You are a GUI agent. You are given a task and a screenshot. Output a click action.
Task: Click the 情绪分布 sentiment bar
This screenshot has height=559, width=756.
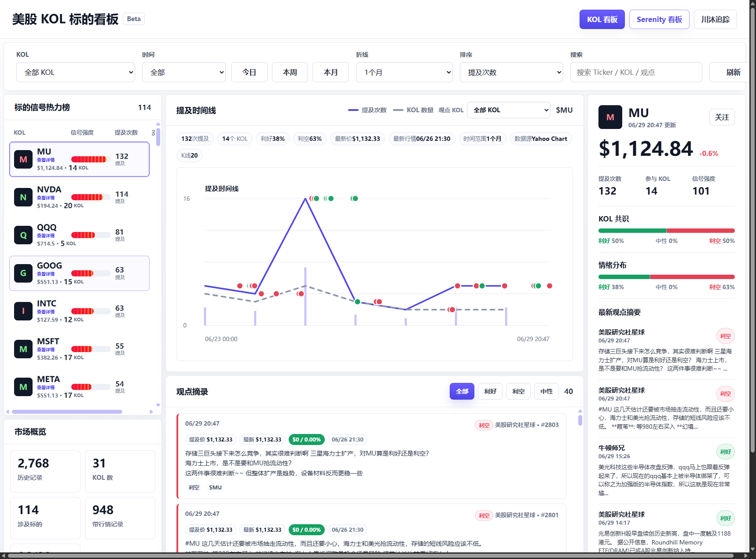click(667, 277)
